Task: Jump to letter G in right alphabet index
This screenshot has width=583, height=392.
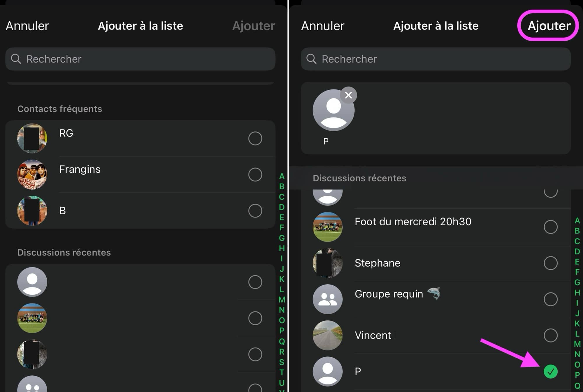Action: pyautogui.click(x=577, y=282)
